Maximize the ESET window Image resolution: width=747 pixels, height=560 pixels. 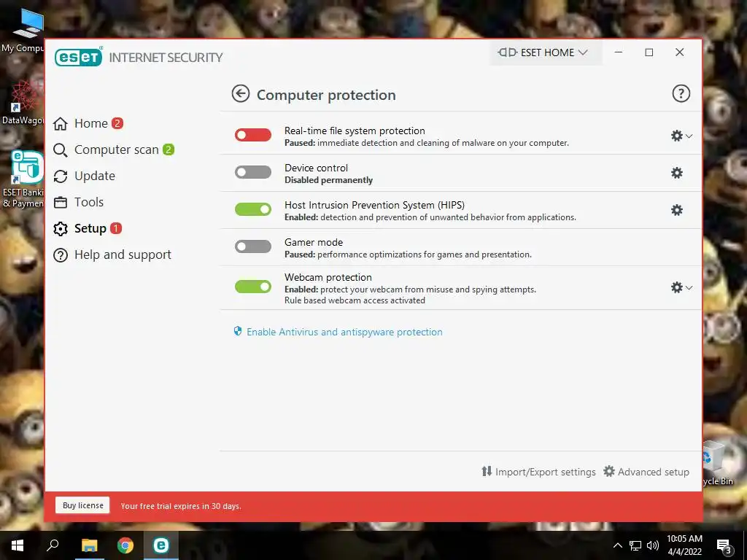point(649,52)
